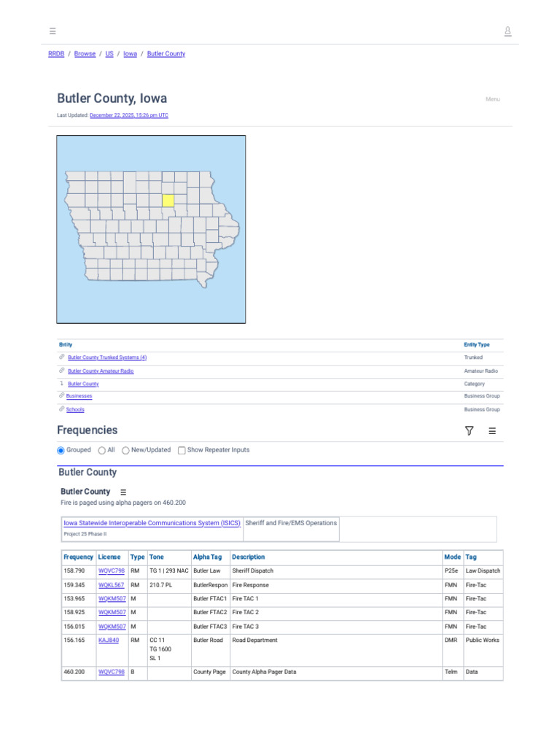
Task: Click link icon beside Butler County Amateur Radio
Action: (x=62, y=370)
